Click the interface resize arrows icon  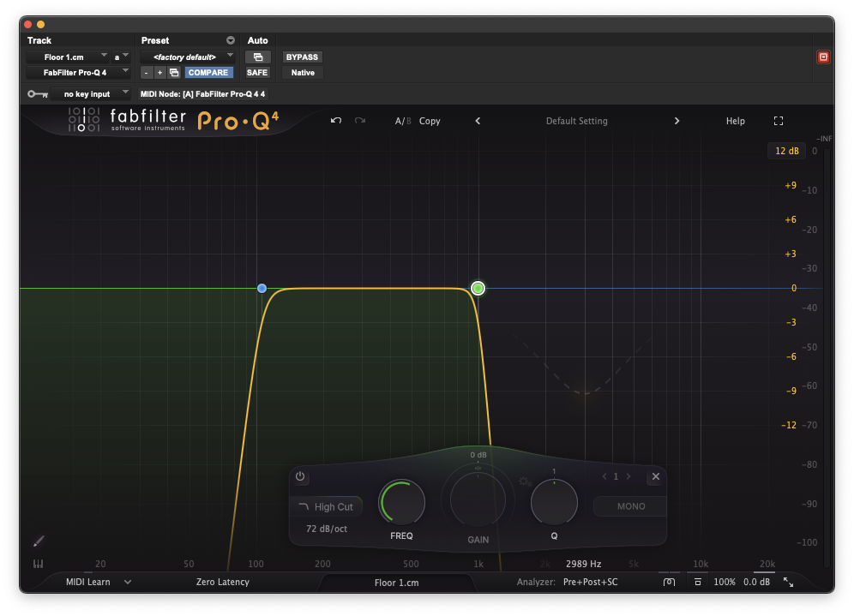[x=788, y=582]
